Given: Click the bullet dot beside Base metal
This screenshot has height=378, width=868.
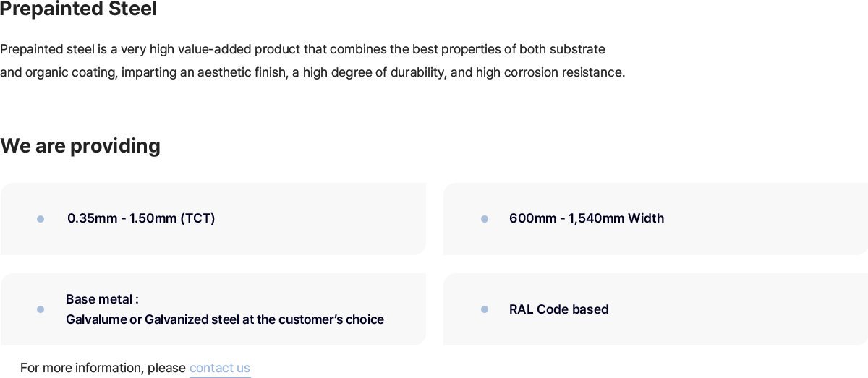Looking at the screenshot, I should (41, 309).
